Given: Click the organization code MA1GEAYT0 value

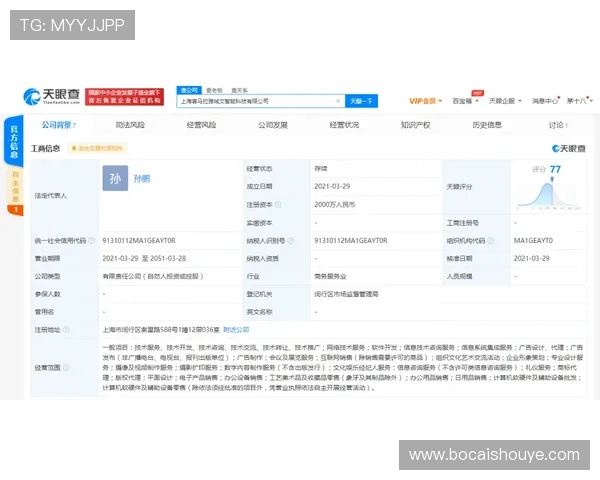Looking at the screenshot, I should click(533, 240).
